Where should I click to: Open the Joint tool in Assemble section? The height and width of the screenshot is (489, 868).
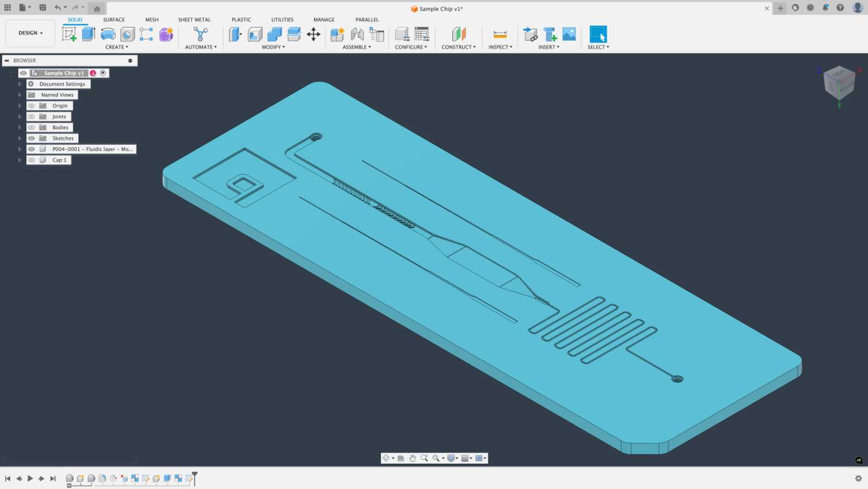pos(356,34)
